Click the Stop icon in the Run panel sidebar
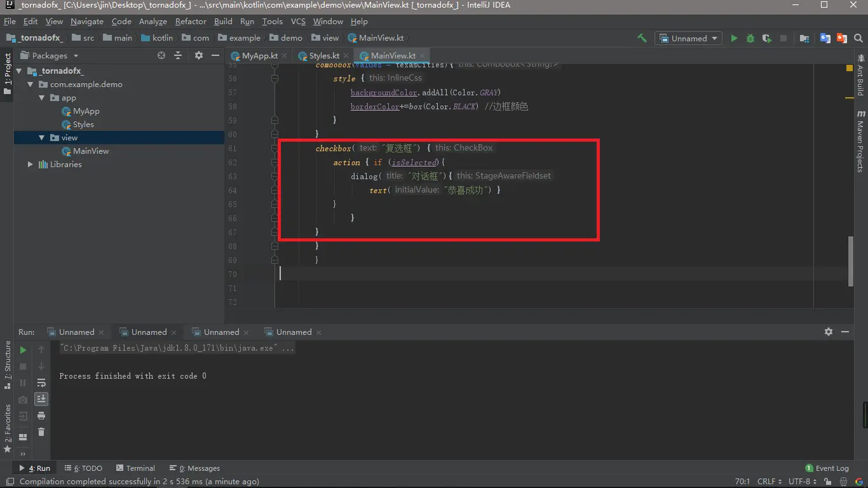Image resolution: width=868 pixels, height=488 pixels. 23,367
